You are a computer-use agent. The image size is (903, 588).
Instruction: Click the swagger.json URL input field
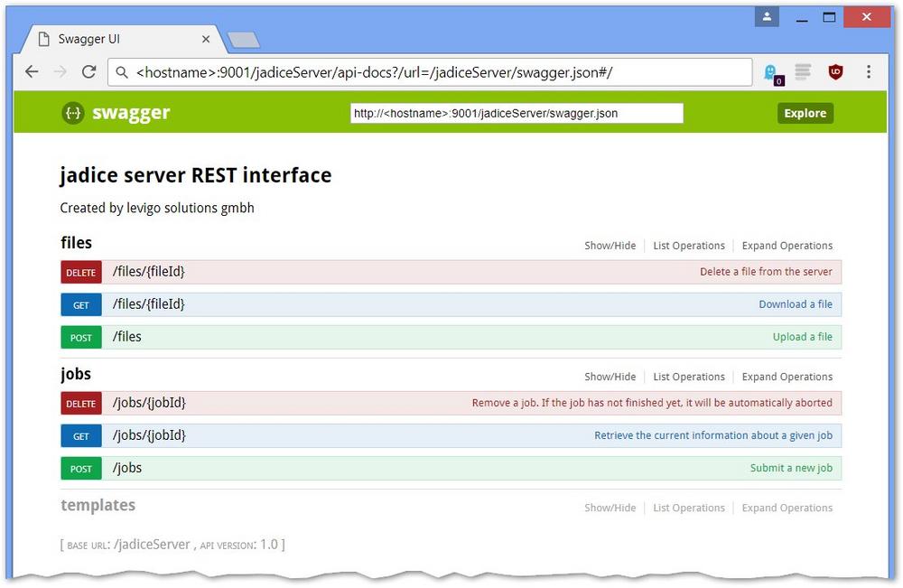pos(517,114)
